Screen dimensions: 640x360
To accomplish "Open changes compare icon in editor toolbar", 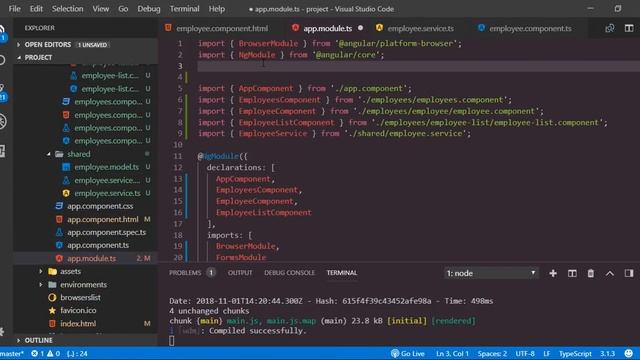I will coord(610,28).
